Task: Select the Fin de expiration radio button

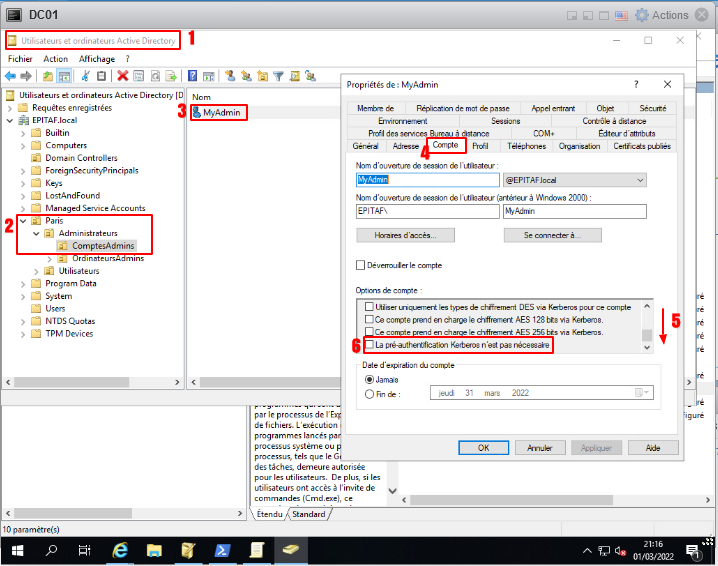Action: [x=368, y=393]
